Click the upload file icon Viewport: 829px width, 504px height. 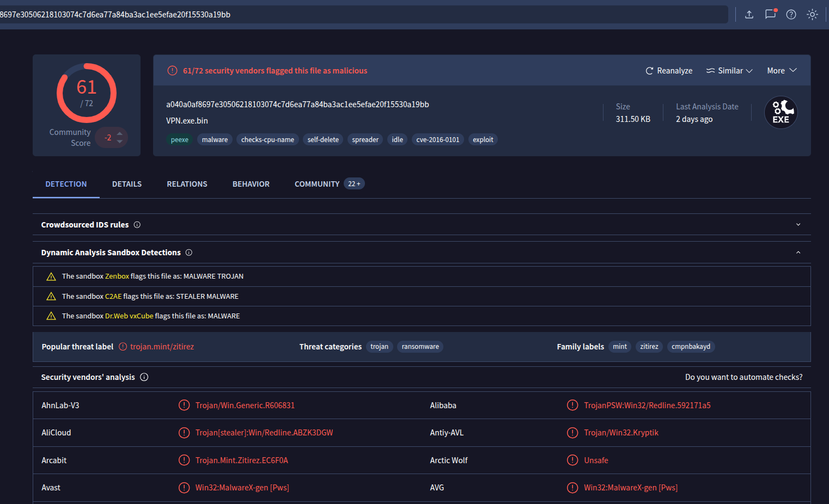(x=749, y=15)
